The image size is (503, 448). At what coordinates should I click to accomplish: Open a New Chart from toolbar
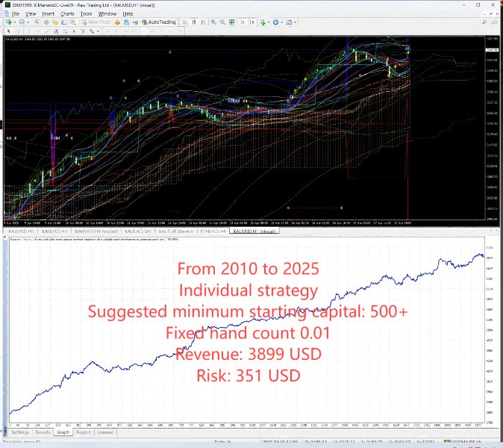9,22
